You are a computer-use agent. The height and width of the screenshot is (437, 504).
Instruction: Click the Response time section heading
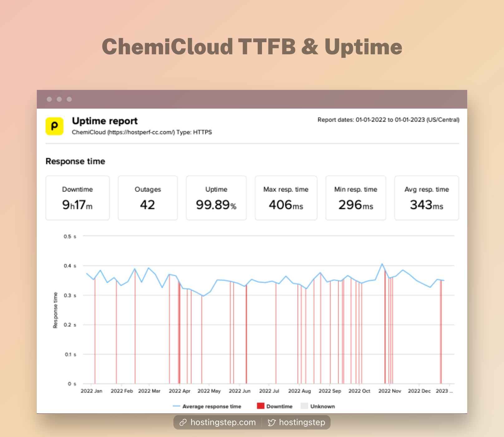tap(75, 161)
